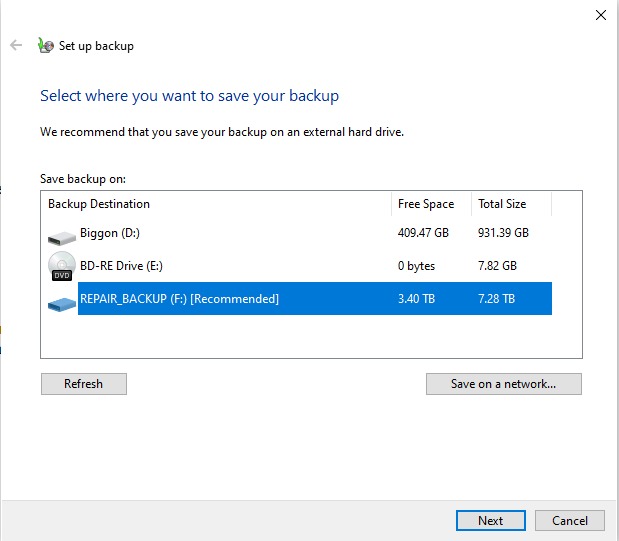Click the 7.82 GB total size cell

(x=497, y=266)
